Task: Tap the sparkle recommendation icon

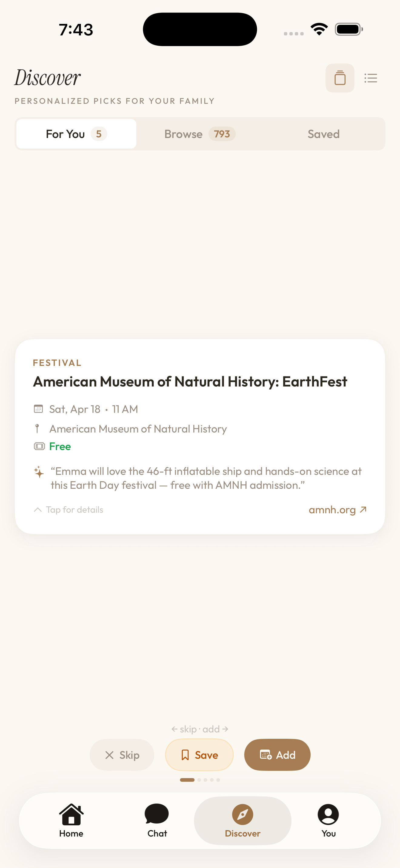Action: (x=39, y=472)
